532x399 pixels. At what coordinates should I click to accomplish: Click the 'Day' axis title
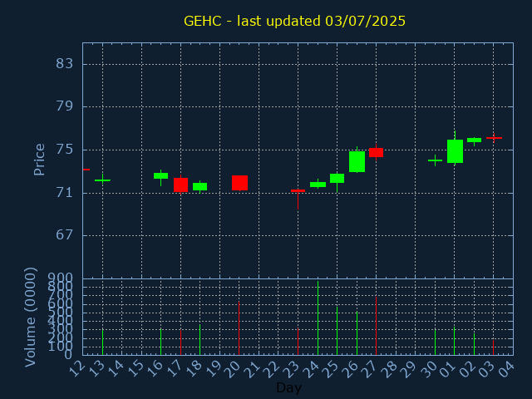pos(288,387)
